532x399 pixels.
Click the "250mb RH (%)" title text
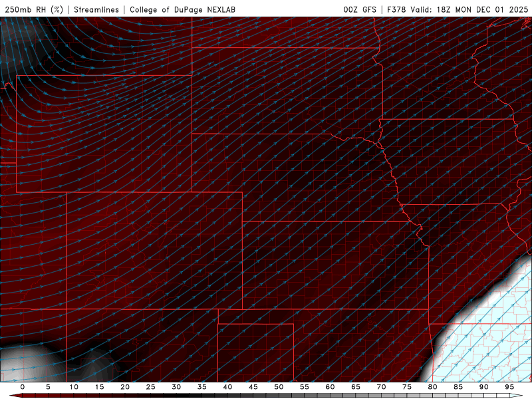34,9
